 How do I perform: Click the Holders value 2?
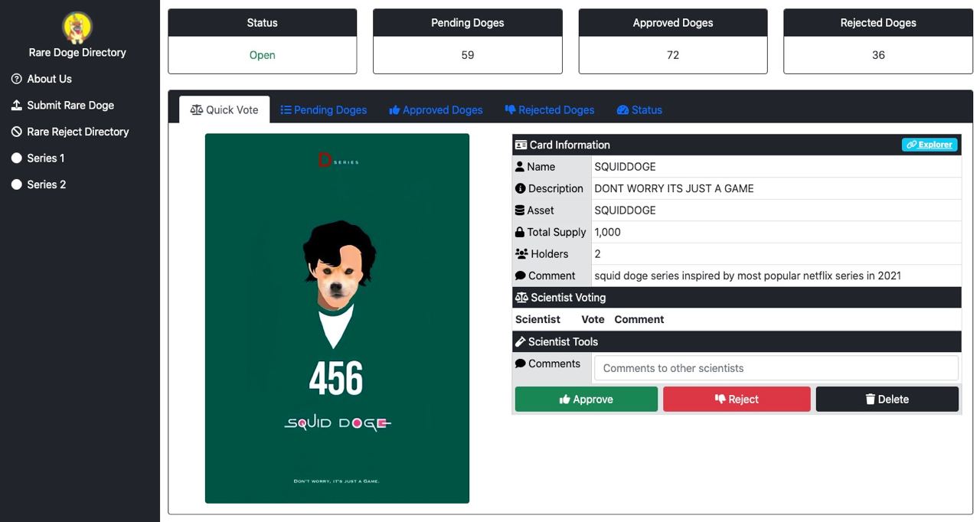[597, 253]
